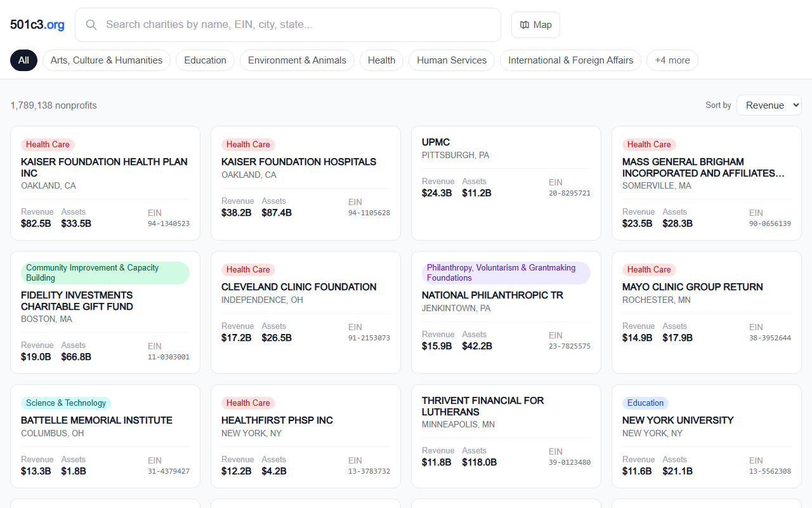This screenshot has height=508, width=812.
Task: Filter by Arts, Culture & Humanities
Action: point(107,60)
